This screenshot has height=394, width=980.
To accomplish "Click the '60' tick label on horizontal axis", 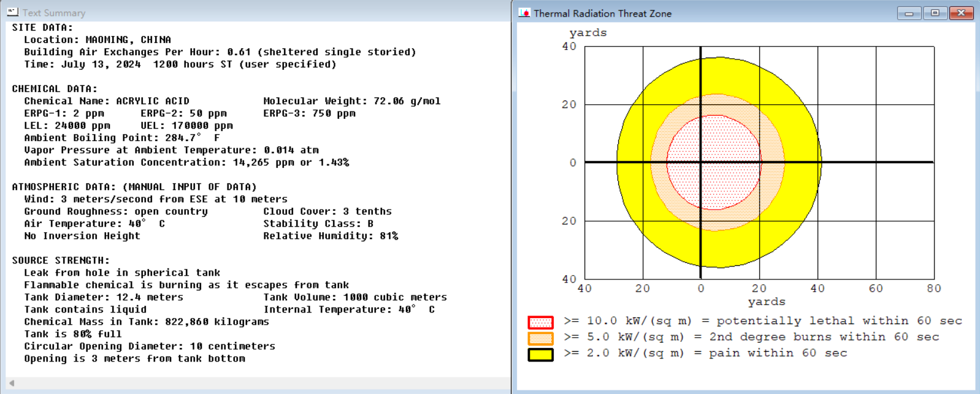I will (x=876, y=288).
